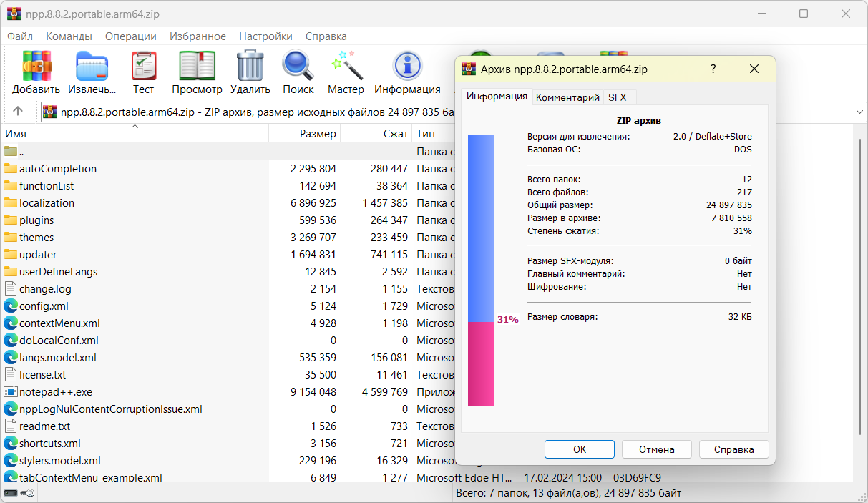Open the Файл menu
The width and height of the screenshot is (868, 503).
pyautogui.click(x=20, y=36)
